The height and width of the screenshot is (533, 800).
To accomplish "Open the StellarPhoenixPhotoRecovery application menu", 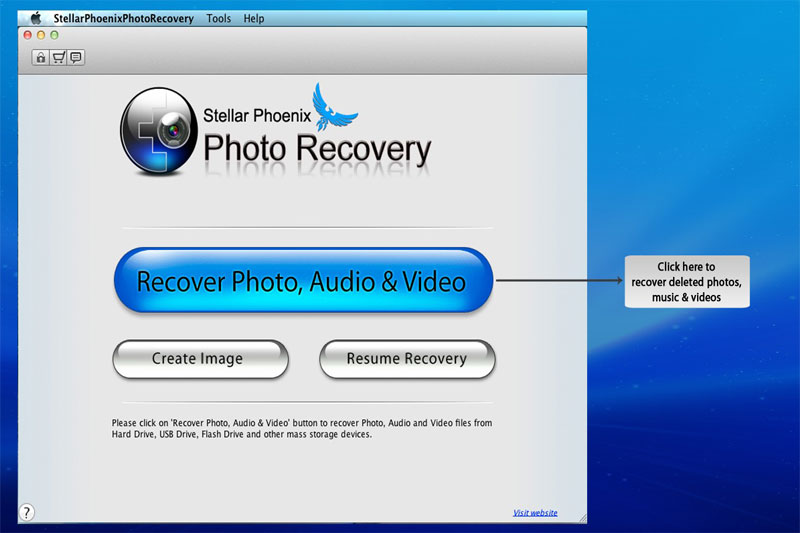I will [123, 19].
